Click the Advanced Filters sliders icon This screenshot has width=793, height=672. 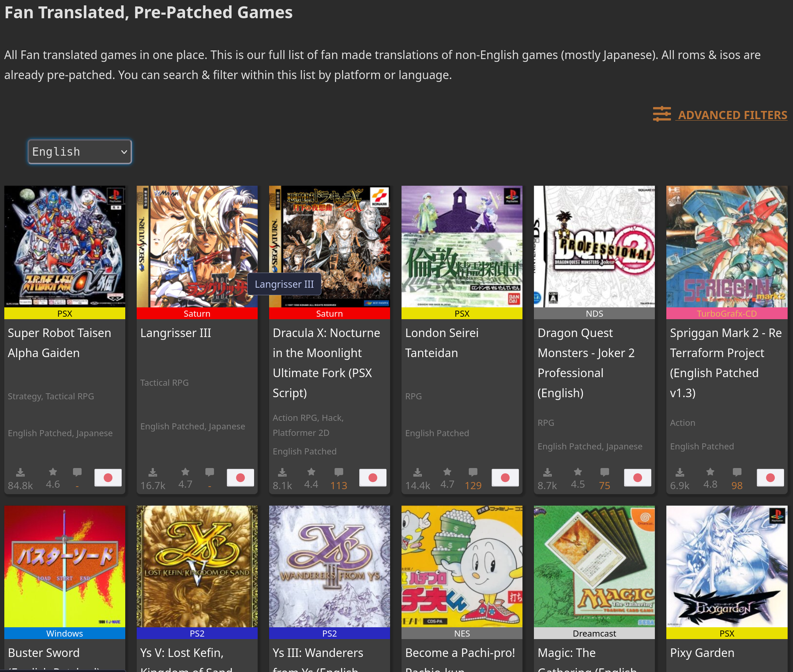coord(662,114)
